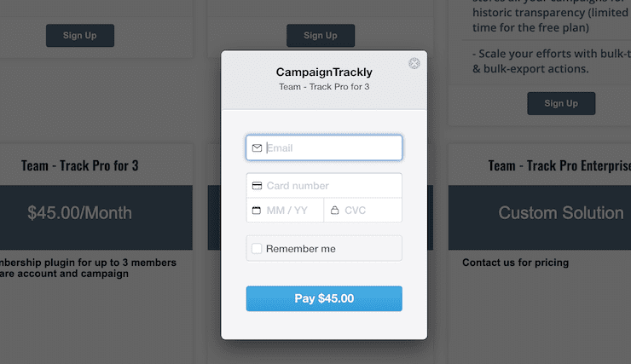The width and height of the screenshot is (631, 364).
Task: Click the Pay $45.00 button
Action: pyautogui.click(x=324, y=298)
